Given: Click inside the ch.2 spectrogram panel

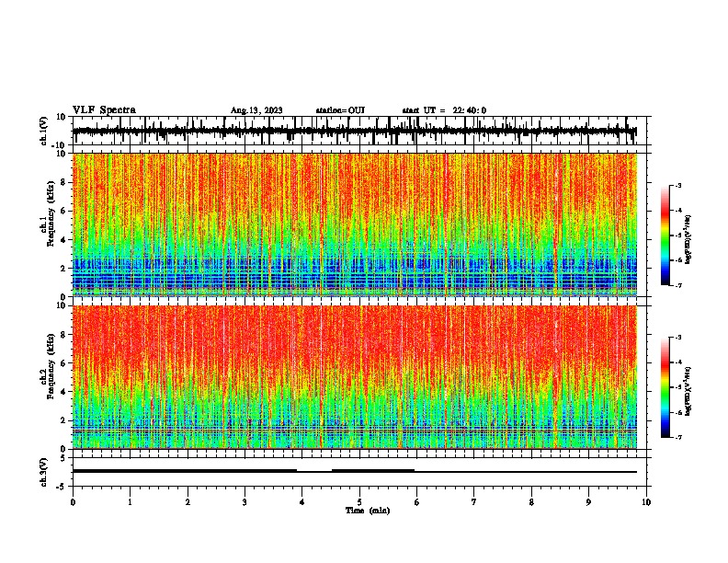Looking at the screenshot, I should pyautogui.click(x=355, y=377).
